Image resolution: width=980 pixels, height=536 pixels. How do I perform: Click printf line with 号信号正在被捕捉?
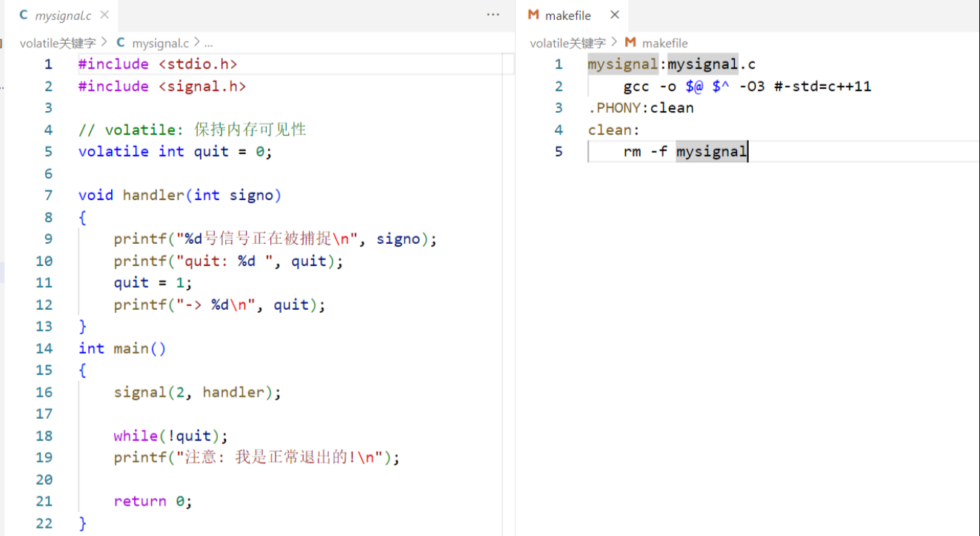point(276,239)
